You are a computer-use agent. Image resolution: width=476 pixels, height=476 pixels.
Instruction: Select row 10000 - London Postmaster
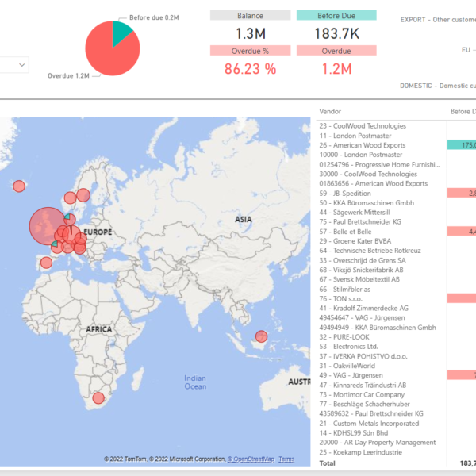361,155
